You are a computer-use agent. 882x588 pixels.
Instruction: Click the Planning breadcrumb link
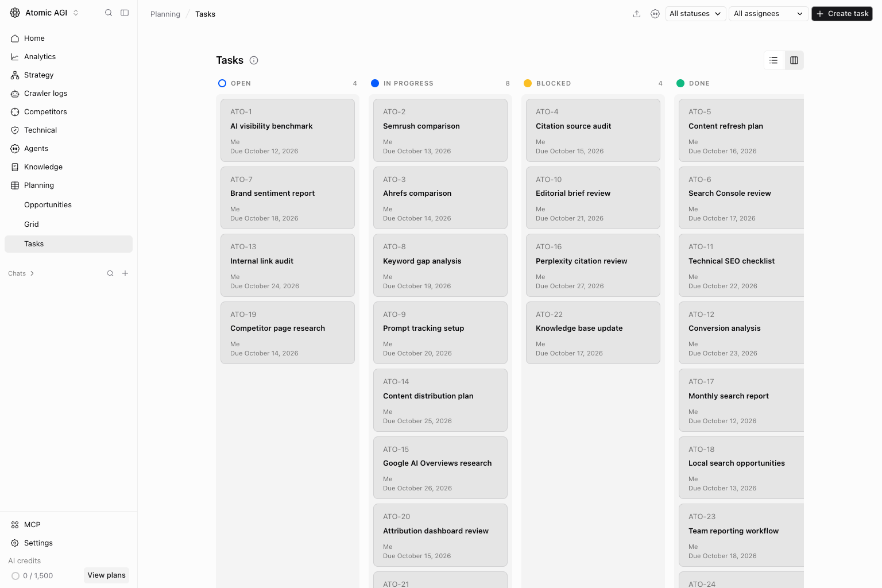(x=165, y=14)
